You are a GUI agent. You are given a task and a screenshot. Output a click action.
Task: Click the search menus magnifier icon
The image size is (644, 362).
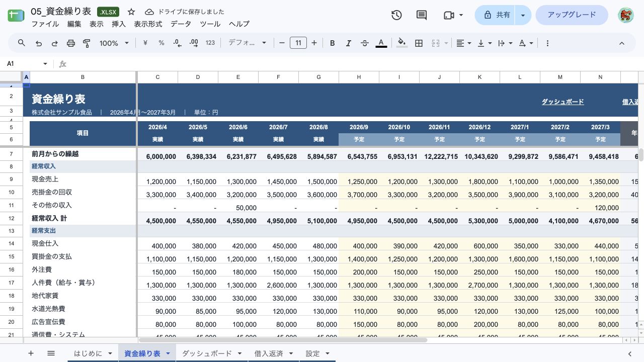[22, 43]
